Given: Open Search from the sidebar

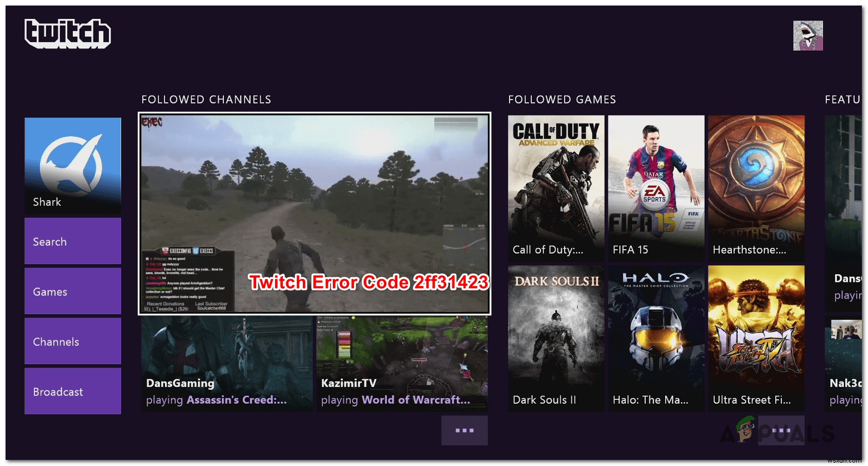Looking at the screenshot, I should (x=72, y=241).
